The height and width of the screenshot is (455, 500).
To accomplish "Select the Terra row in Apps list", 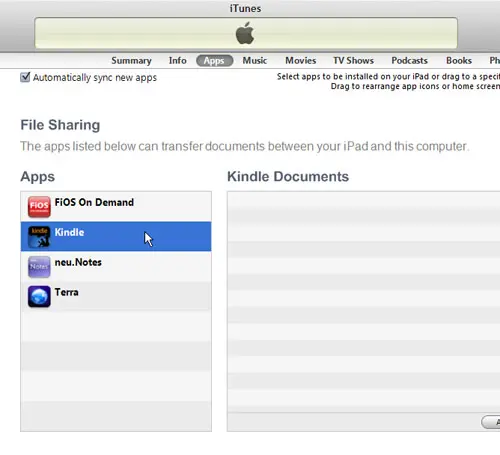I will click(x=116, y=296).
